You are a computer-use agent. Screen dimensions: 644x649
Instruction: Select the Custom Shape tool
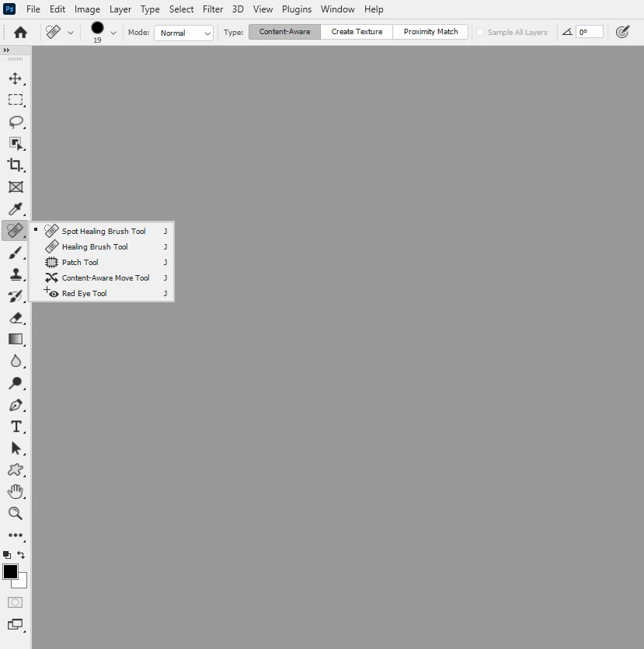(16, 469)
